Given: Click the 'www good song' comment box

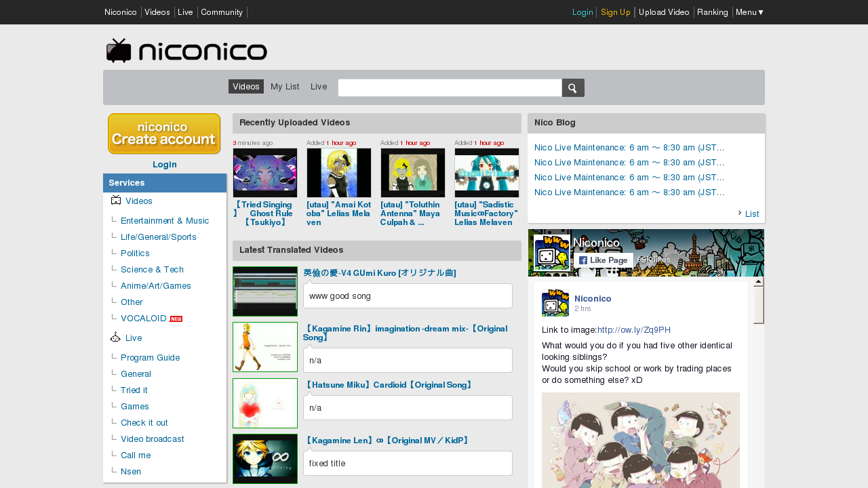Looking at the screenshot, I should (x=408, y=296).
